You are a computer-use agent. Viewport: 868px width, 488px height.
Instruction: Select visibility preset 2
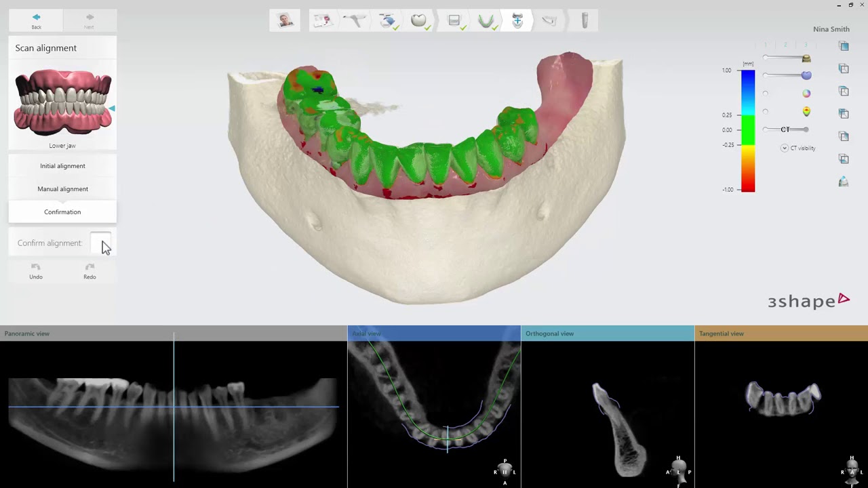[785, 45]
